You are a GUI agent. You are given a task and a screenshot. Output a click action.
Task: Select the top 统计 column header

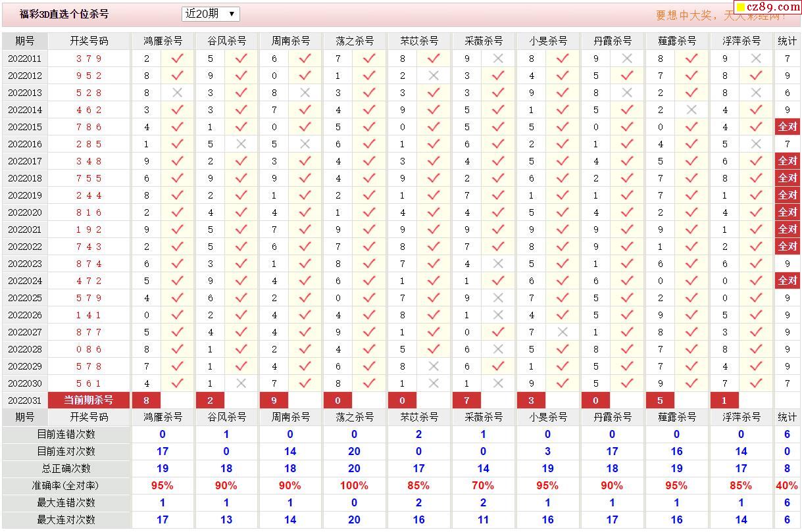coord(787,41)
